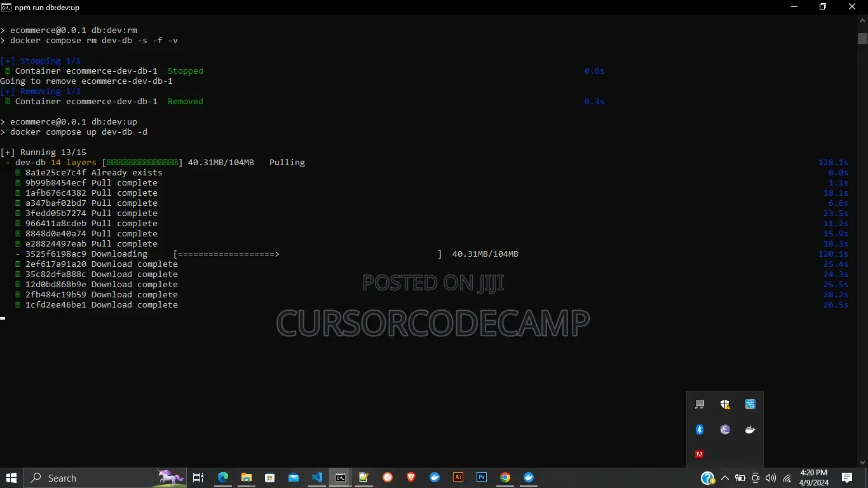Image resolution: width=868 pixels, height=488 pixels.
Task: Click layer hash 35c82dfa888c
Action: click(56, 274)
